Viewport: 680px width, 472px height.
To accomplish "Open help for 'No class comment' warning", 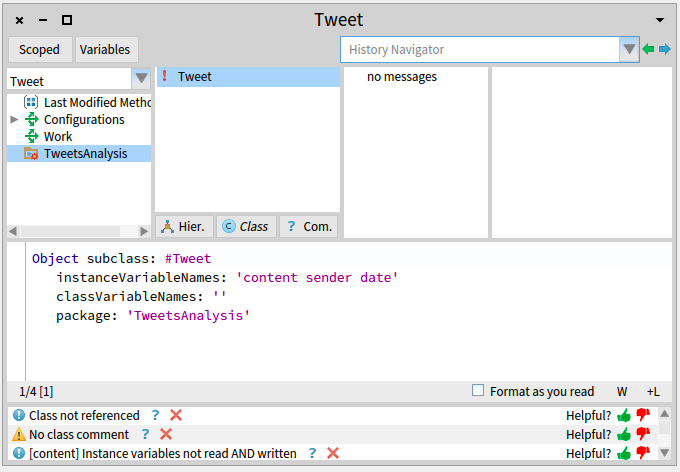I will [x=145, y=434].
